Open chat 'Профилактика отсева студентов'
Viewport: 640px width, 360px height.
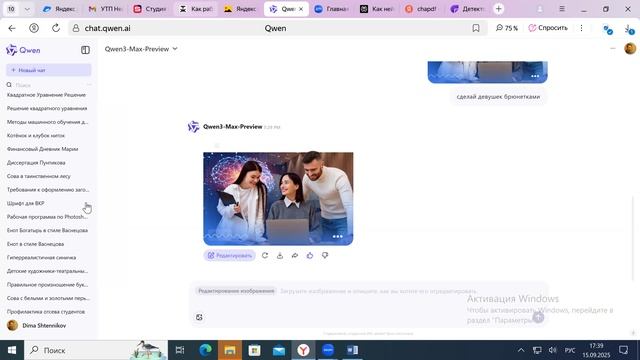tap(46, 312)
